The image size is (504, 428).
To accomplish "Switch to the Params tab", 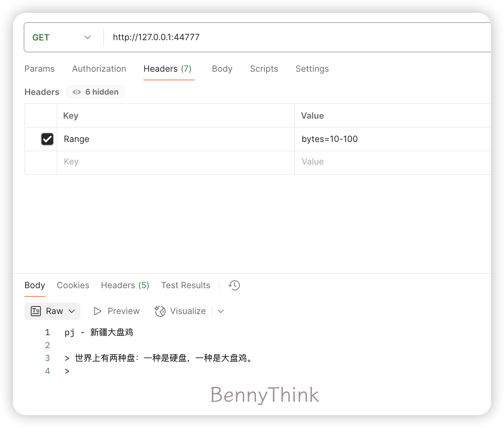I will click(x=39, y=69).
